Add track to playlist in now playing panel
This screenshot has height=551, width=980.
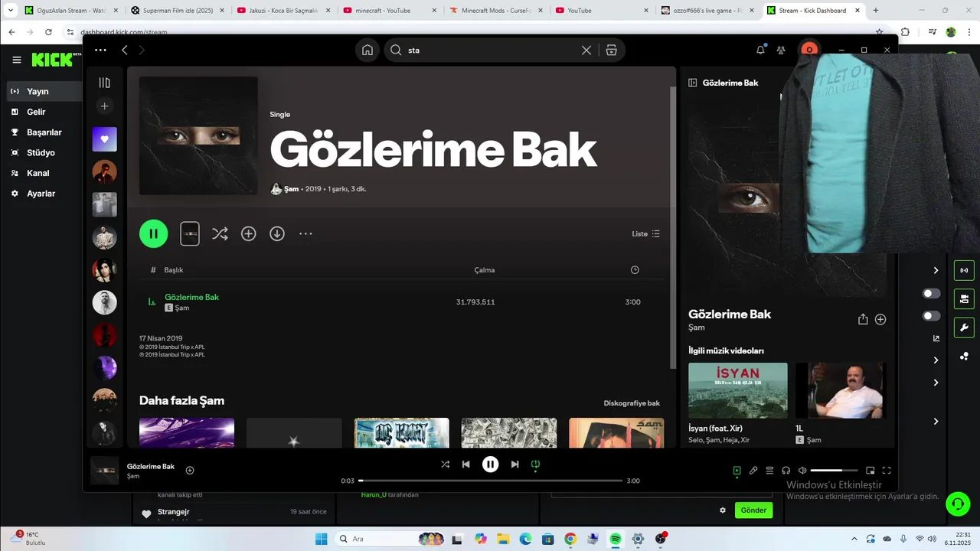[880, 319]
